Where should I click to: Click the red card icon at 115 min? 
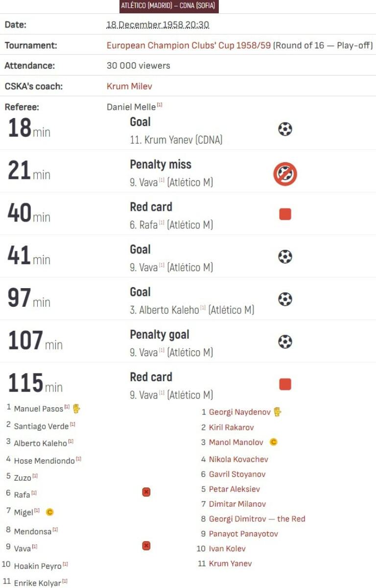pyautogui.click(x=285, y=384)
